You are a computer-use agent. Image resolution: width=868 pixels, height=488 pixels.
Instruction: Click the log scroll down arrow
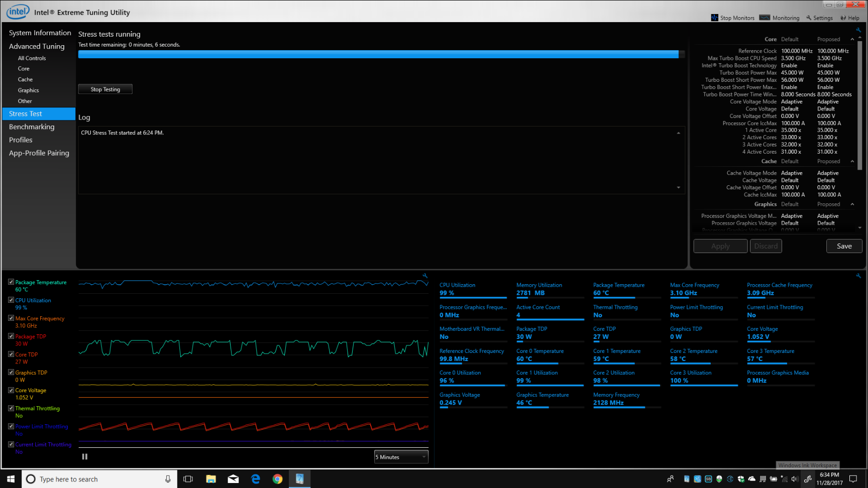tap(679, 188)
